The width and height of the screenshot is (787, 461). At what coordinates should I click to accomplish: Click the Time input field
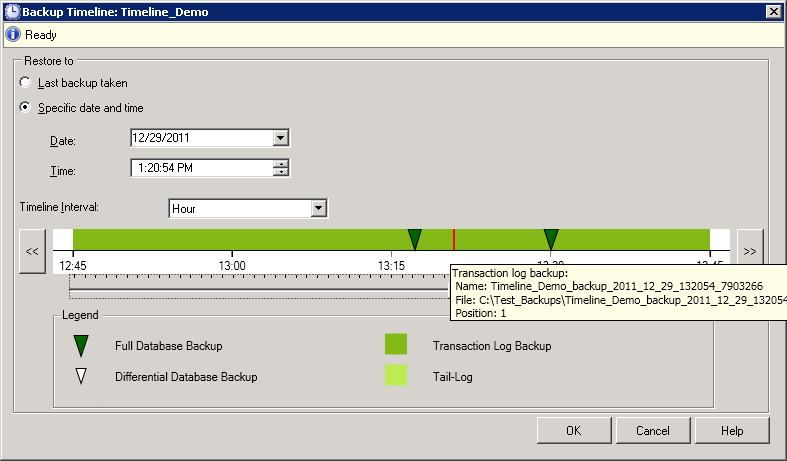coord(200,168)
